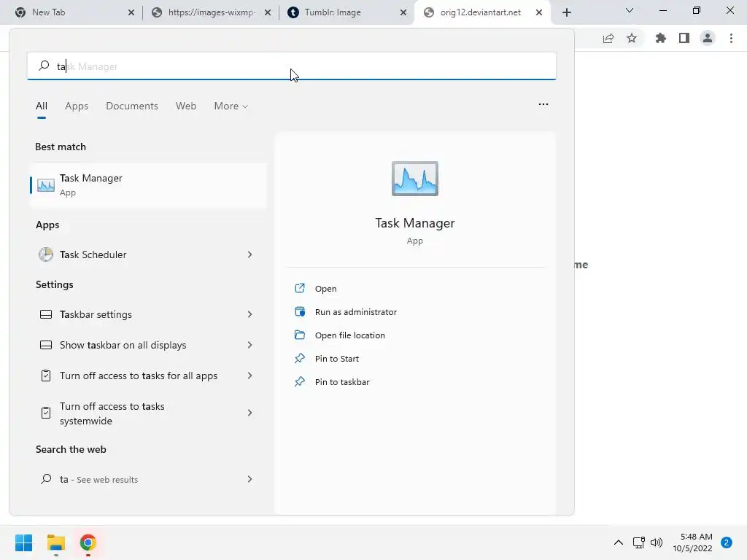
Task: Switch to the Tumblr: Image browser tab
Action: (x=346, y=12)
